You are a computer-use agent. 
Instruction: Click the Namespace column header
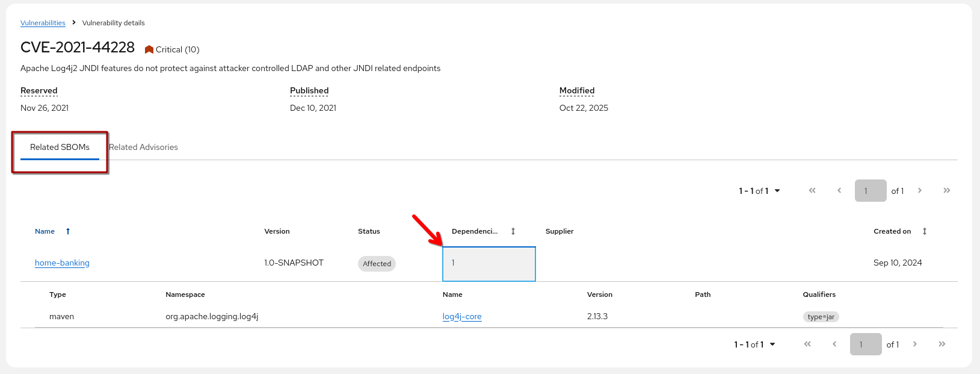(x=185, y=295)
